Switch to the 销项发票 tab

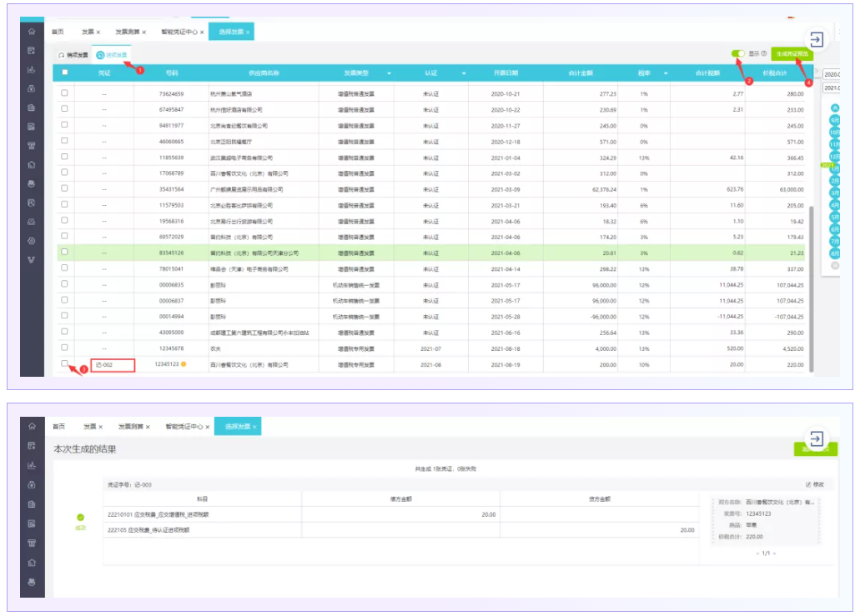[73, 54]
